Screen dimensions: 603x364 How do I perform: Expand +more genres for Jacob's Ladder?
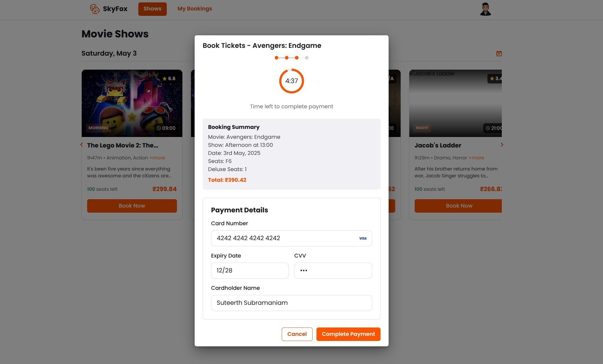[476, 158]
